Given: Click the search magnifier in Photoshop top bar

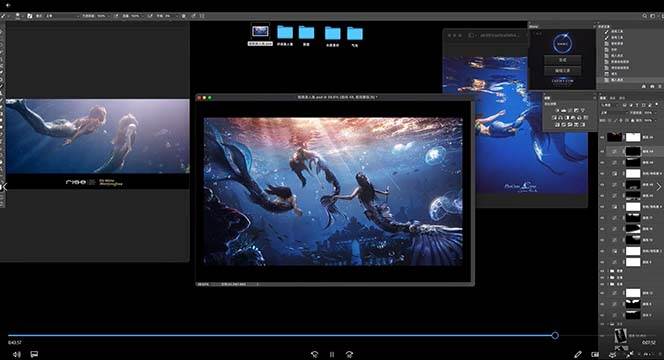Looking at the screenshot, I should (644, 16).
